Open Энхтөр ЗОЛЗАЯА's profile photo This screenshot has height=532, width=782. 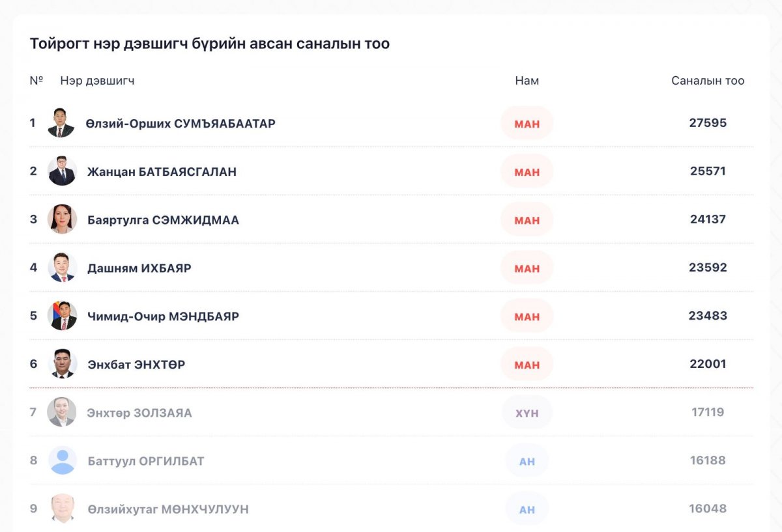(62, 412)
